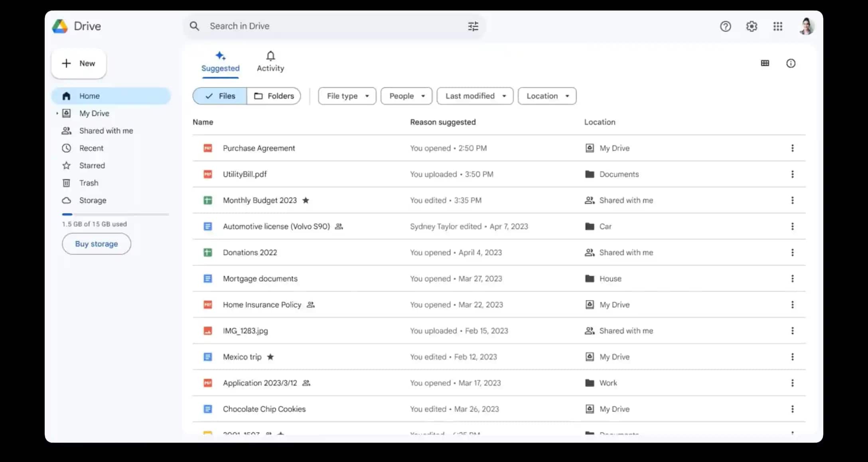Click the My Drive sidebar icon
868x462 pixels.
click(66, 113)
